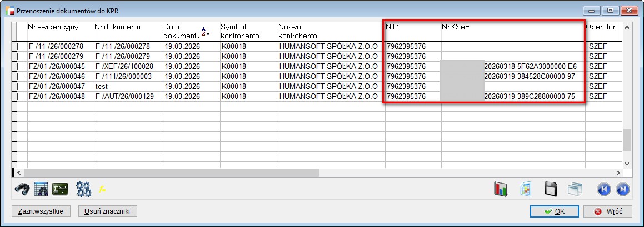Click the binoculars search icon
The height and width of the screenshot is (227, 644).
pos(23,189)
